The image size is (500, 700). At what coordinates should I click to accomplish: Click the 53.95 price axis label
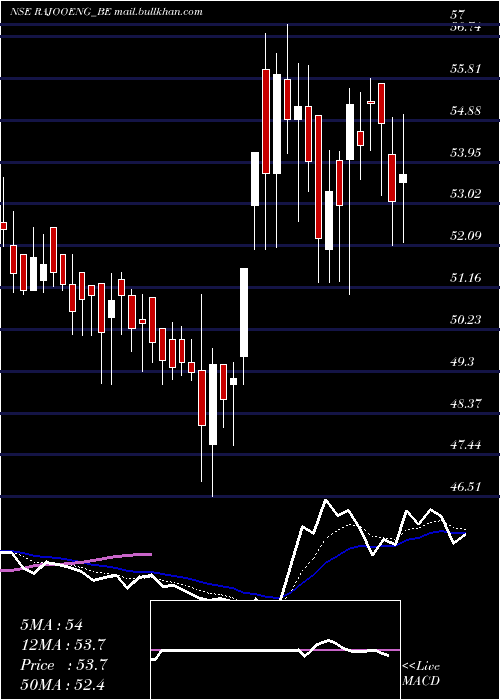[x=465, y=152]
